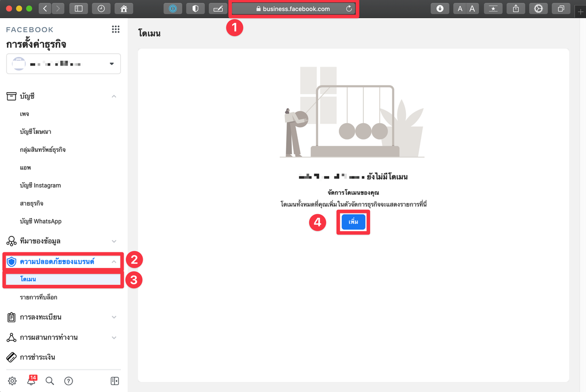Open a new tab with plus icon
Screen dimensions: 586x392
tap(580, 12)
